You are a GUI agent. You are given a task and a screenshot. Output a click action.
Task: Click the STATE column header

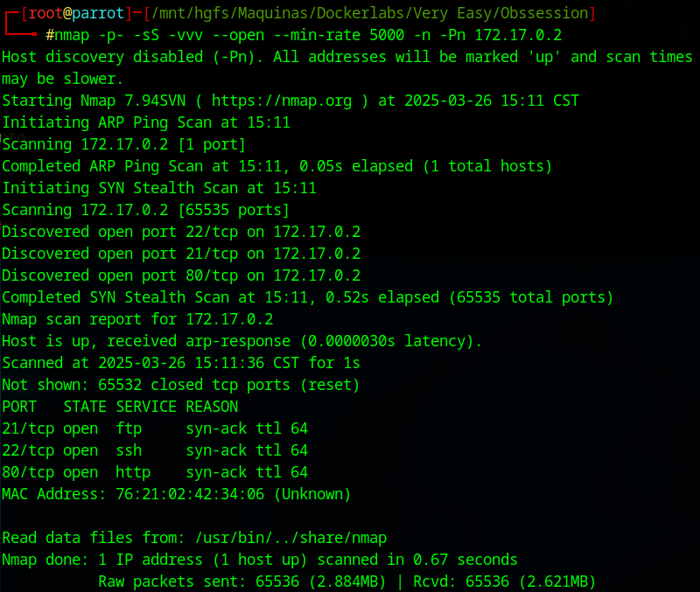(85, 407)
